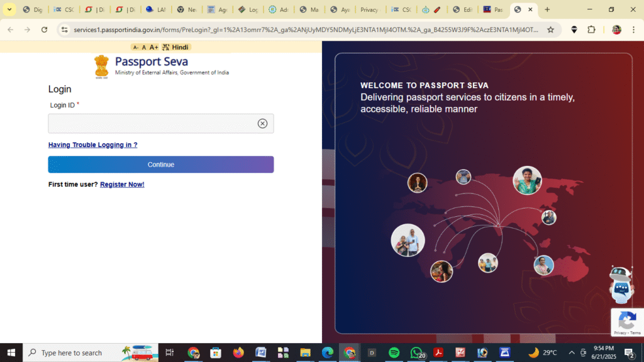Click the Login ID input field
Viewport: 644px width, 362px height.
coord(160,124)
